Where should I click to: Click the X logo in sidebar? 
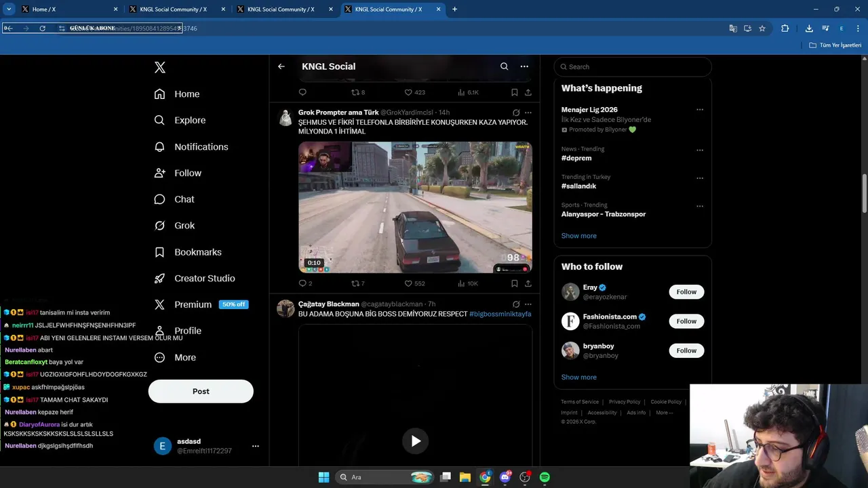pos(160,67)
